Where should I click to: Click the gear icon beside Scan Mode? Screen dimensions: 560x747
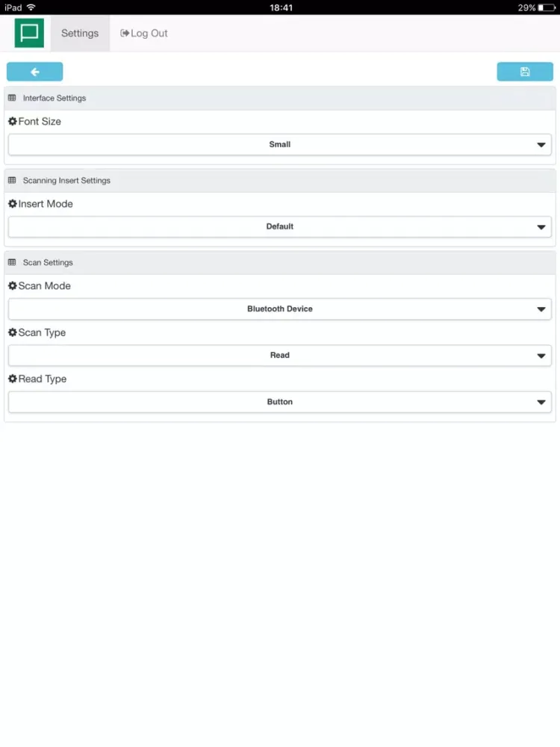13,286
